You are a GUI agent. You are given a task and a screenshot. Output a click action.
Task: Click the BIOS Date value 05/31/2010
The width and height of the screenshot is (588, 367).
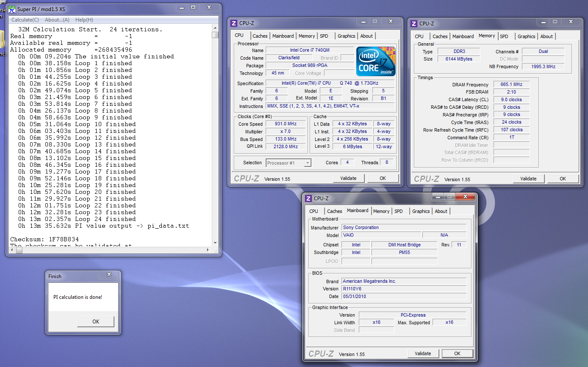[x=404, y=296]
